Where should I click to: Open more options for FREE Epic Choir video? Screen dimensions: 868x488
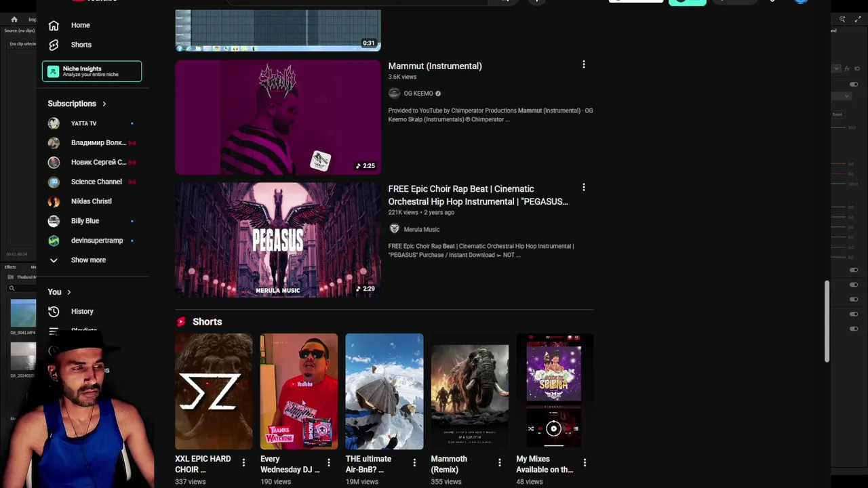click(x=584, y=187)
